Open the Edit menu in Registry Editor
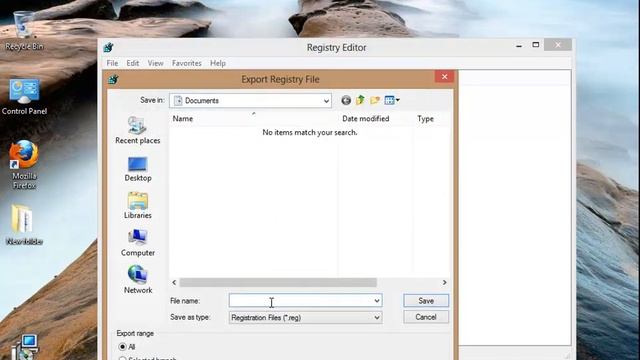640x360 pixels. click(133, 63)
